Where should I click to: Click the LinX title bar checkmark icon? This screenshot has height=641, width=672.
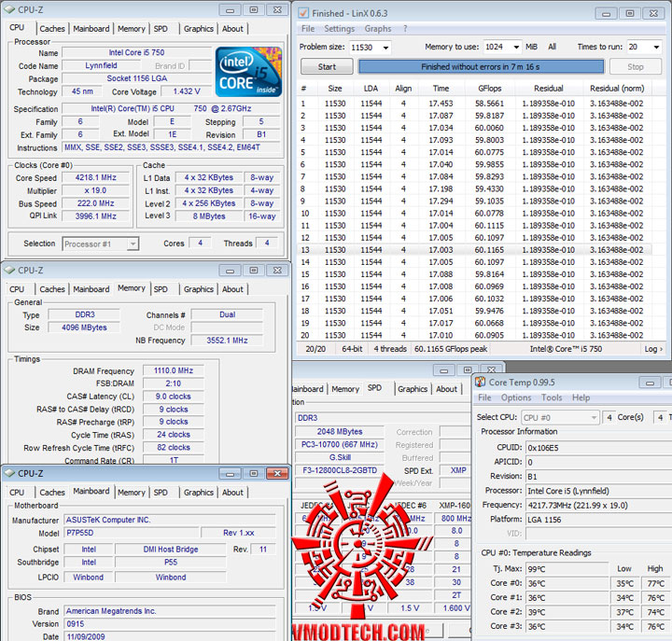pos(303,13)
